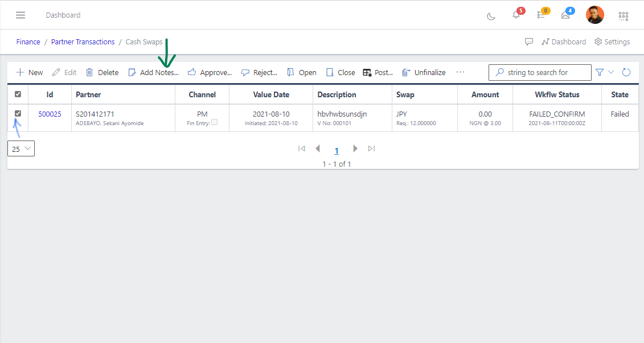Viewport: 644px width, 343px height.
Task: Toggle dark mode moon icon
Action: point(491,16)
